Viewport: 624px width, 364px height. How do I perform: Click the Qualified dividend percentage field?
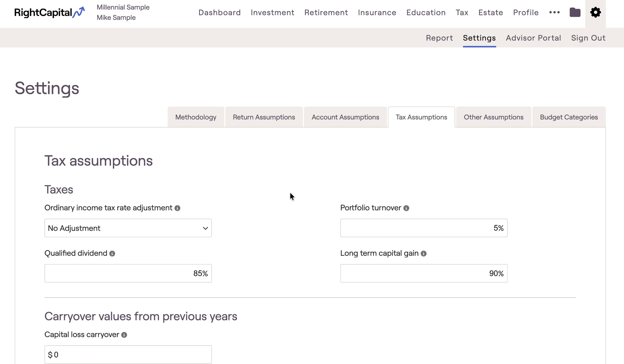point(128,274)
